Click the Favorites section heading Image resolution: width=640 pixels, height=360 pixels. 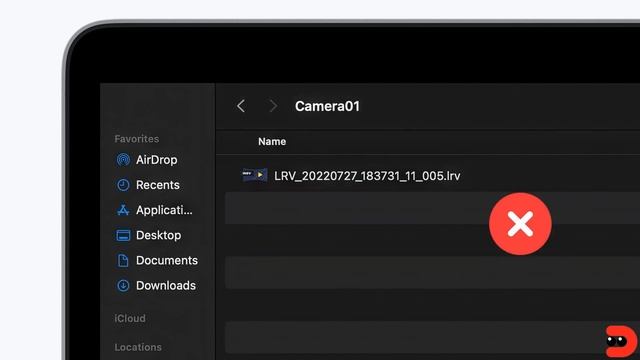137,139
